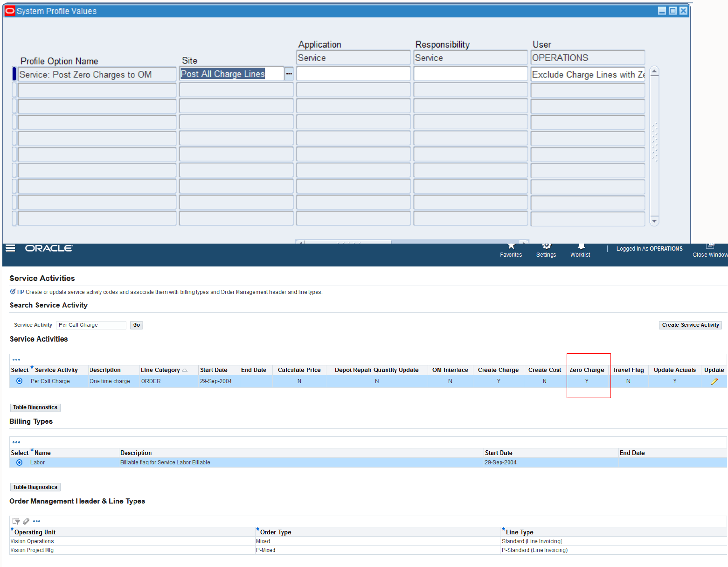Click the Logged In As OPERATIONS text
This screenshot has width=728, height=567.
click(649, 249)
